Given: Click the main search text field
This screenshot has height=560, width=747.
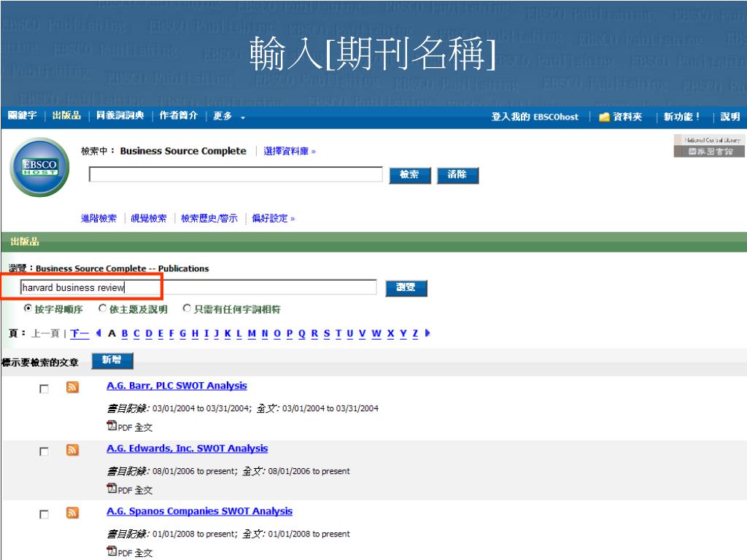Looking at the screenshot, I should [236, 174].
